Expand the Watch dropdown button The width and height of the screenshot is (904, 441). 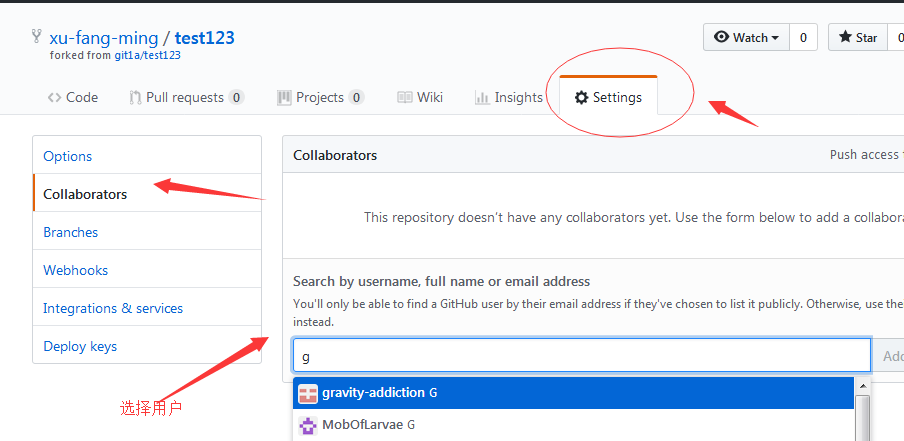point(746,37)
